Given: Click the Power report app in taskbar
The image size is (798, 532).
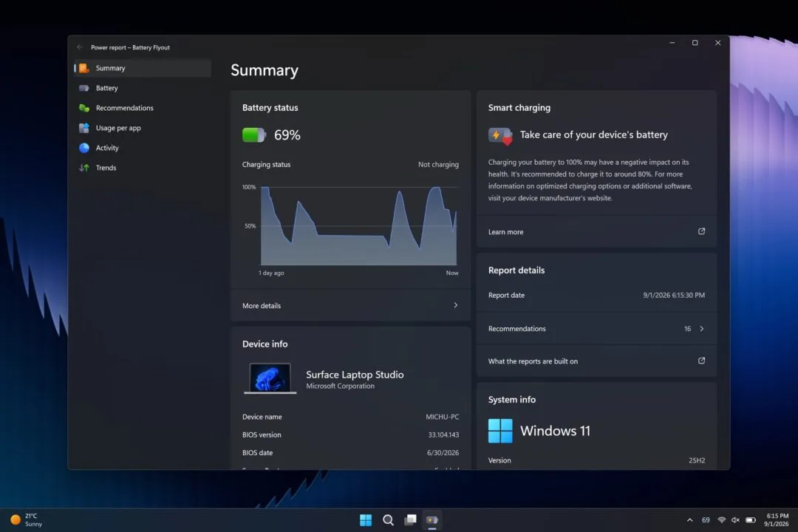Looking at the screenshot, I should click(432, 519).
